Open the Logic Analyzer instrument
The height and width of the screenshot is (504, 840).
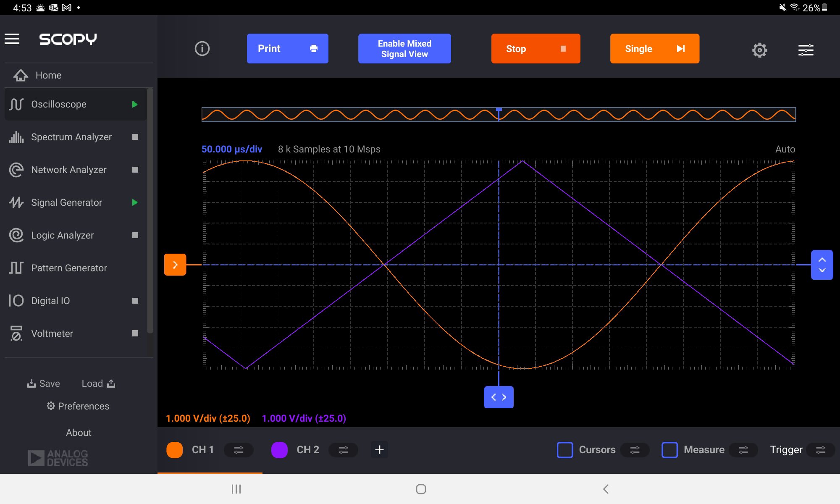[x=62, y=235]
